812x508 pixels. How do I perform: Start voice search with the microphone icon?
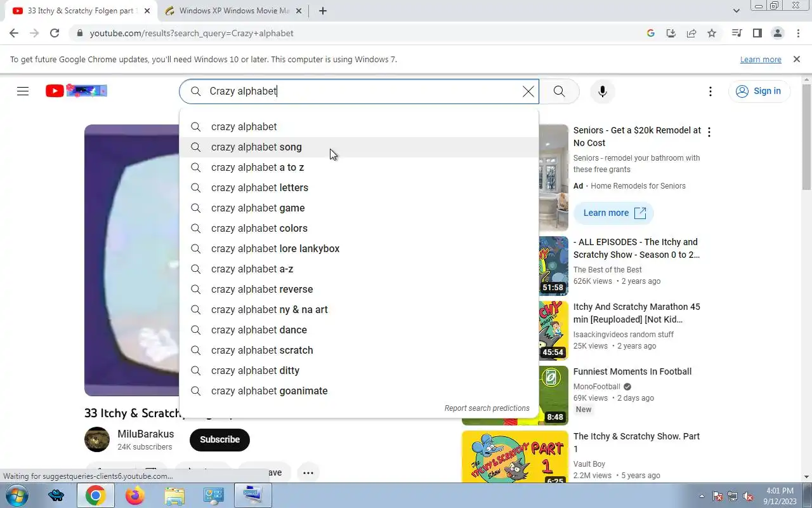pyautogui.click(x=603, y=91)
